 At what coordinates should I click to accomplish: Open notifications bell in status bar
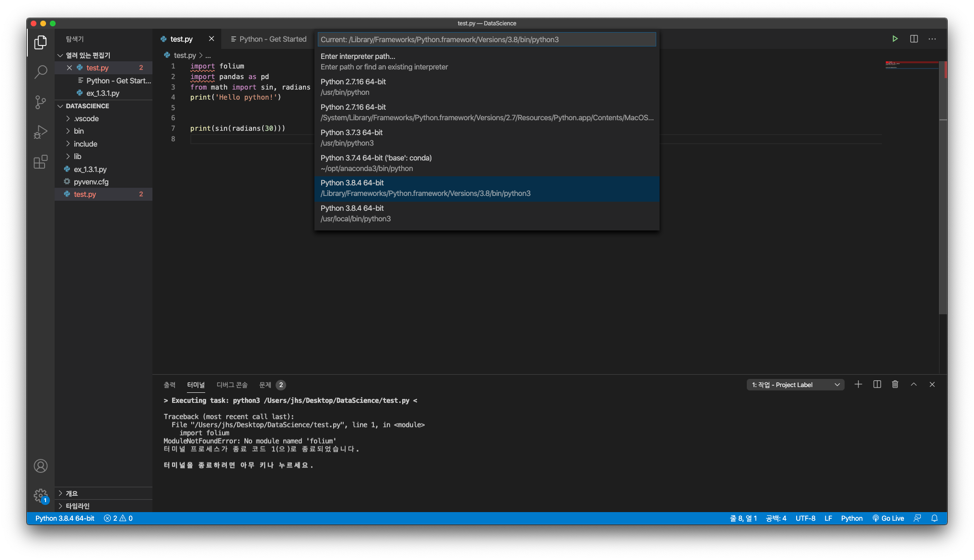tap(934, 518)
